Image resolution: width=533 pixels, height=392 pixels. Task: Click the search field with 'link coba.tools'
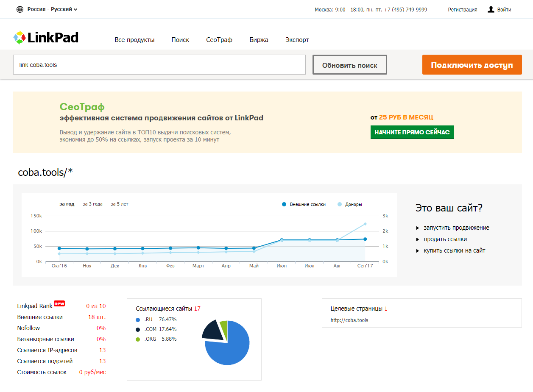[159, 65]
